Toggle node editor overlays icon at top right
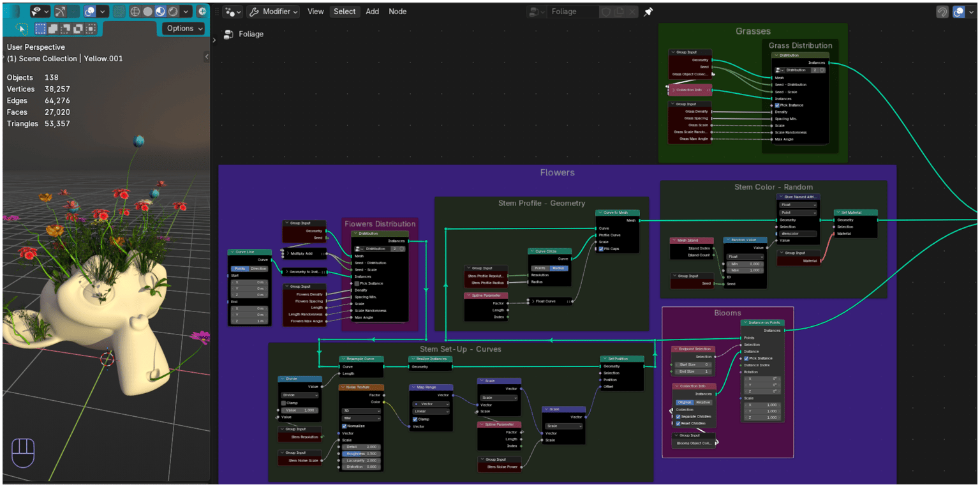Screen dimensions: 980x487 point(958,11)
